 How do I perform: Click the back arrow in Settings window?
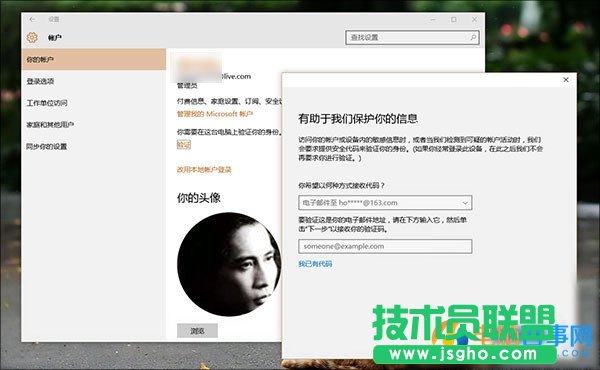coord(33,19)
